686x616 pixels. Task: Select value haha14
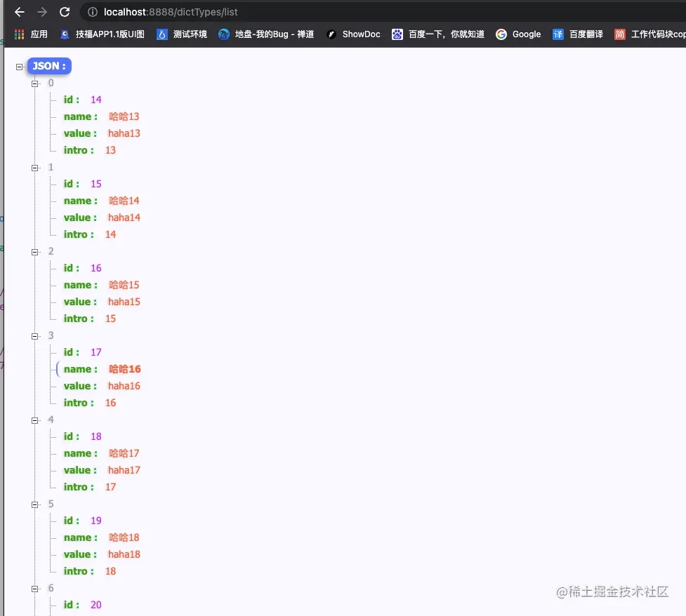point(124,217)
